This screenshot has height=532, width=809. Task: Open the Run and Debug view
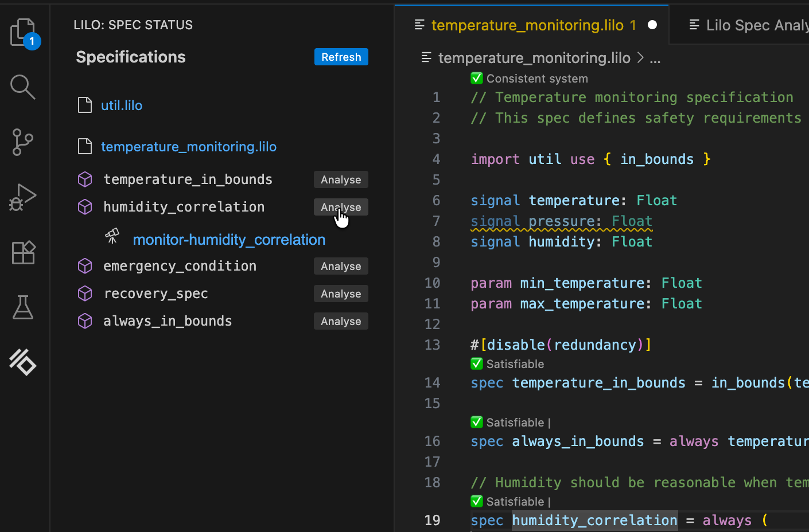tap(23, 197)
